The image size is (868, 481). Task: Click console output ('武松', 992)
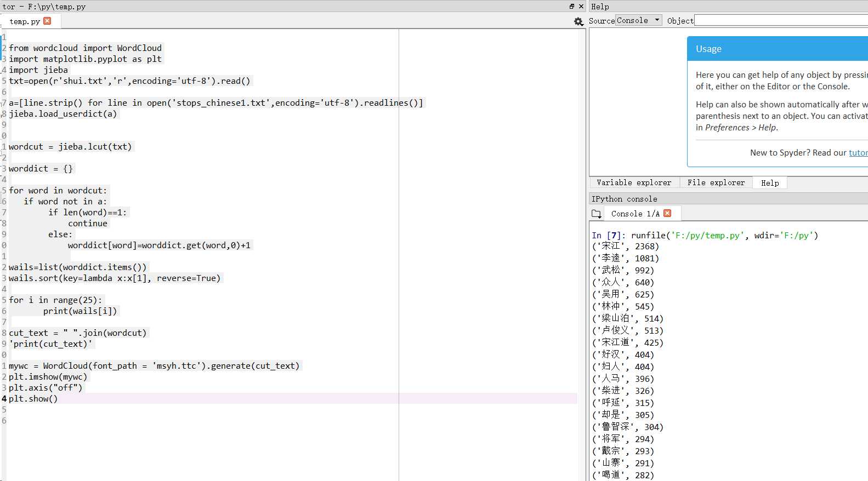623,271
